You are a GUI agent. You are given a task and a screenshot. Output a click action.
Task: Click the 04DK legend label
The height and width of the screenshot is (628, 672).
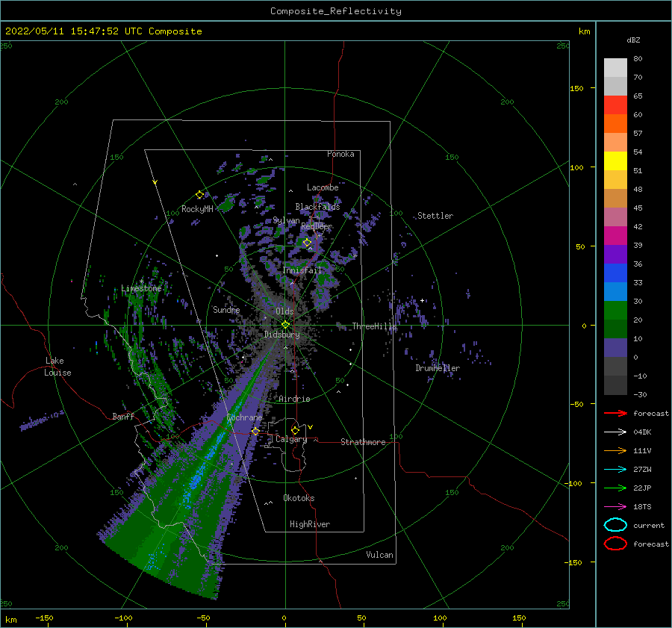point(642,432)
